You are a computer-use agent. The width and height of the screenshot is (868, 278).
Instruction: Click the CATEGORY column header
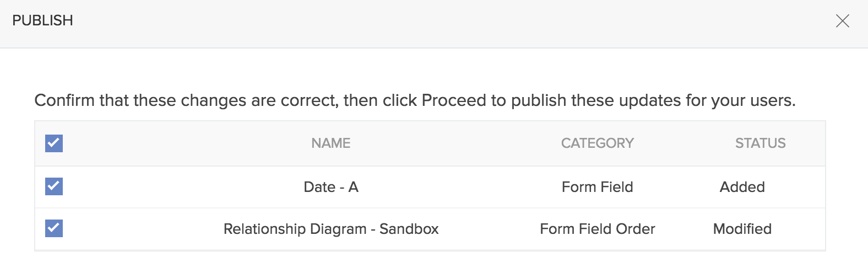pos(597,143)
